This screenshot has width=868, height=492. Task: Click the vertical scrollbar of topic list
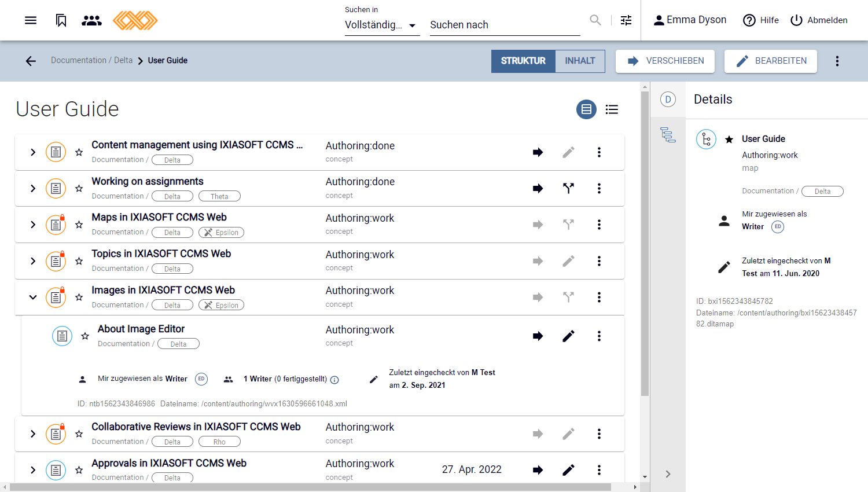645,244
